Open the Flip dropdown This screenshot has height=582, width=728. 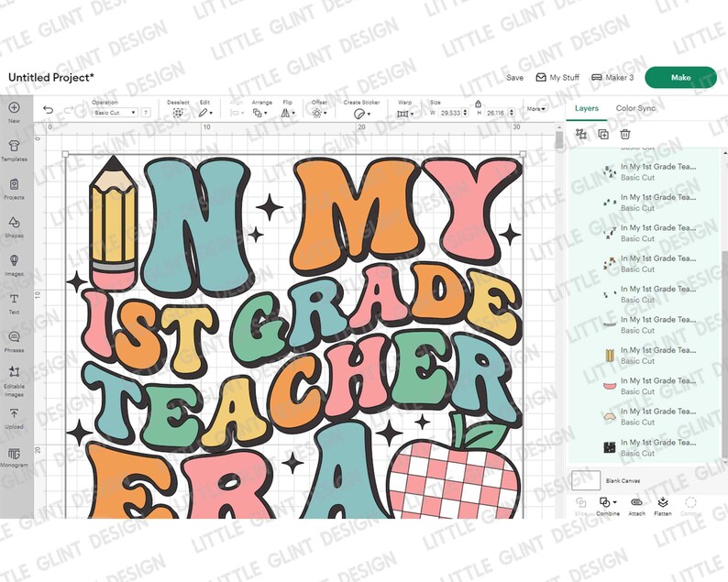coord(287,113)
